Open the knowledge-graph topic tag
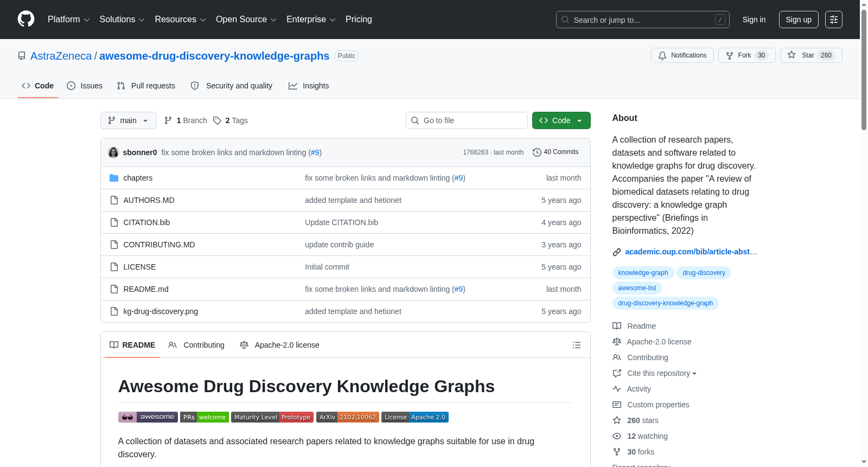 point(643,273)
